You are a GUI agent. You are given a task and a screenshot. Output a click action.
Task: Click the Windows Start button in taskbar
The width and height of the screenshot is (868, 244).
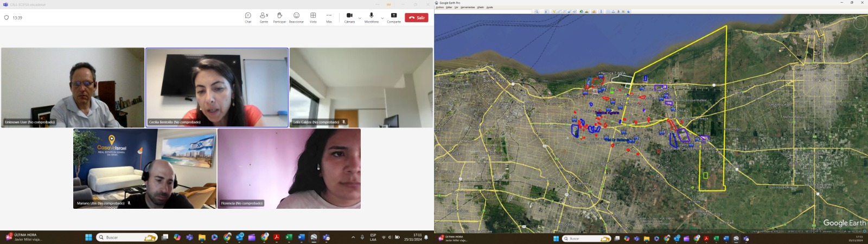click(x=88, y=237)
